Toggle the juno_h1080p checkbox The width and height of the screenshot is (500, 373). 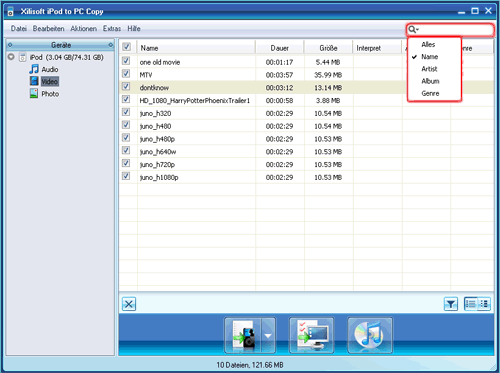(x=126, y=176)
